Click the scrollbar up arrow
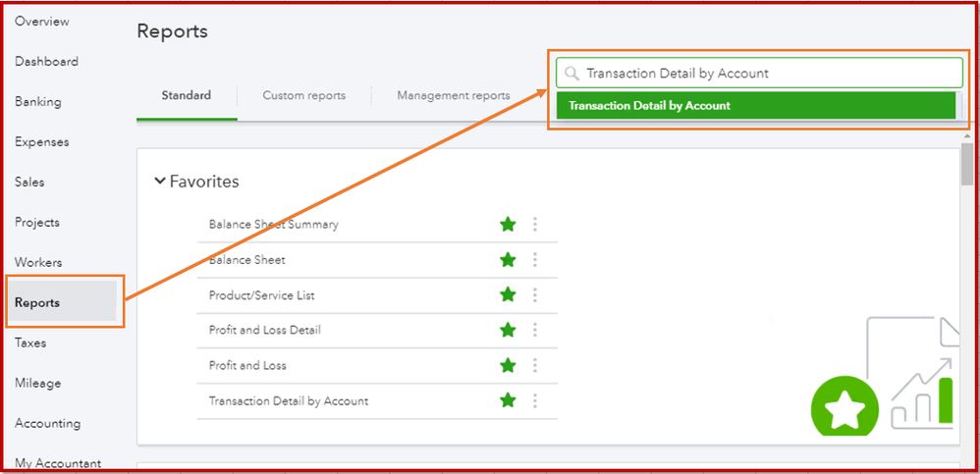The height and width of the screenshot is (474, 980). coord(967,135)
